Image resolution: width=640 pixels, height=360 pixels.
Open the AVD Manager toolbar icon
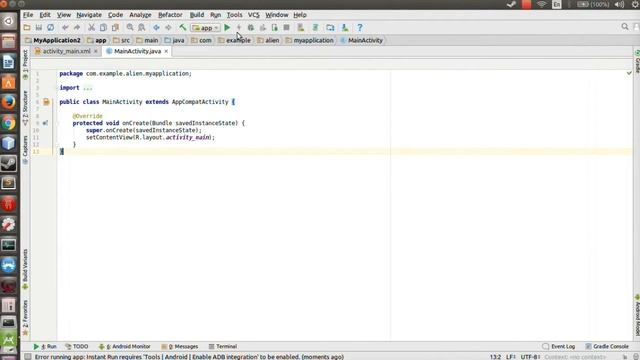301,28
